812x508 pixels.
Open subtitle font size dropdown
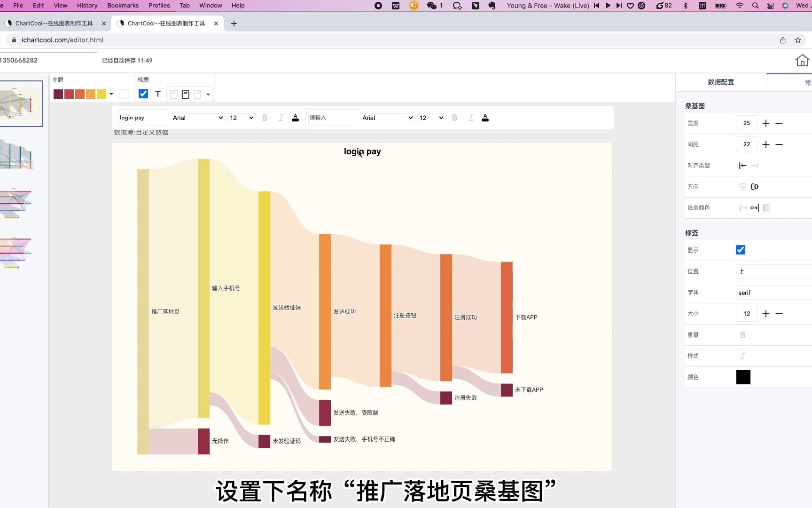coord(431,118)
